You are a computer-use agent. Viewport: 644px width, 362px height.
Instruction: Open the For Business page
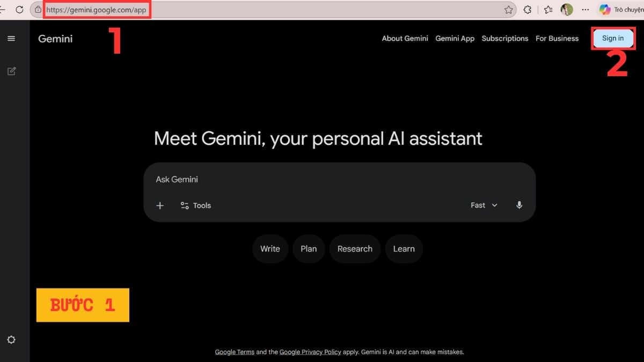[x=557, y=39]
